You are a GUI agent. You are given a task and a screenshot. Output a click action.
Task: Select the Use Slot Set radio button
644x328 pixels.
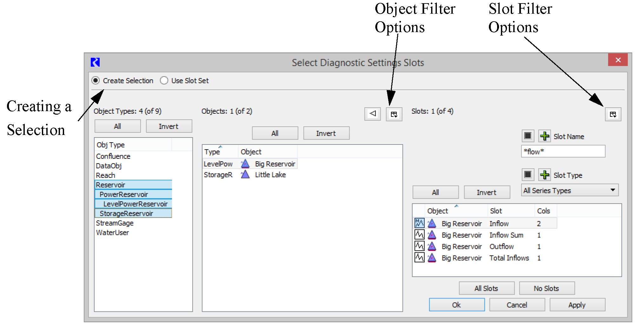click(164, 81)
